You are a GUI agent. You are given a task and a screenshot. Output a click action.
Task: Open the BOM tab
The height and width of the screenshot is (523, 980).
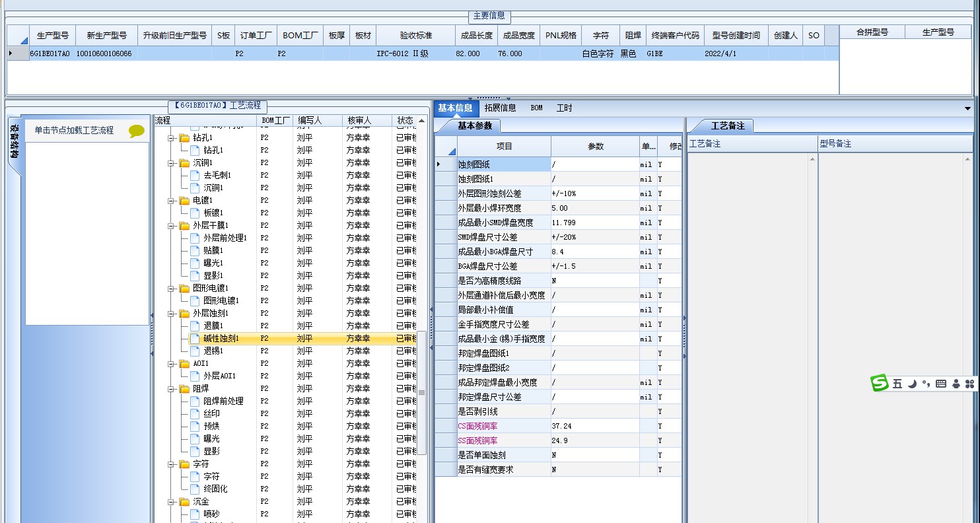(x=536, y=108)
